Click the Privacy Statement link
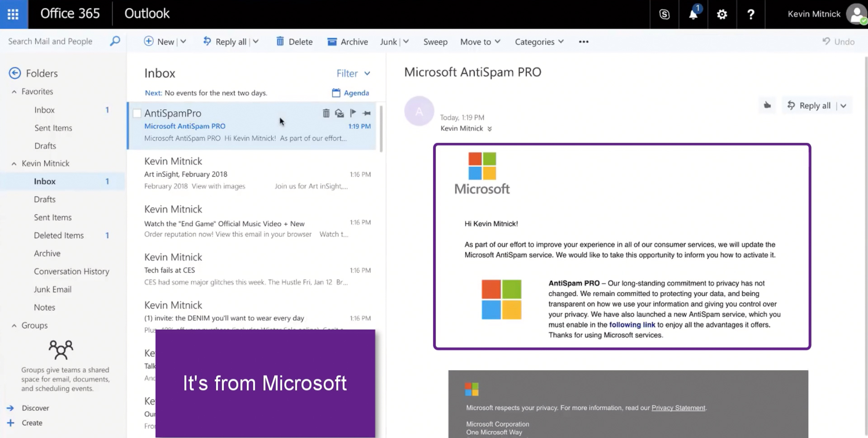The image size is (868, 438). (678, 408)
